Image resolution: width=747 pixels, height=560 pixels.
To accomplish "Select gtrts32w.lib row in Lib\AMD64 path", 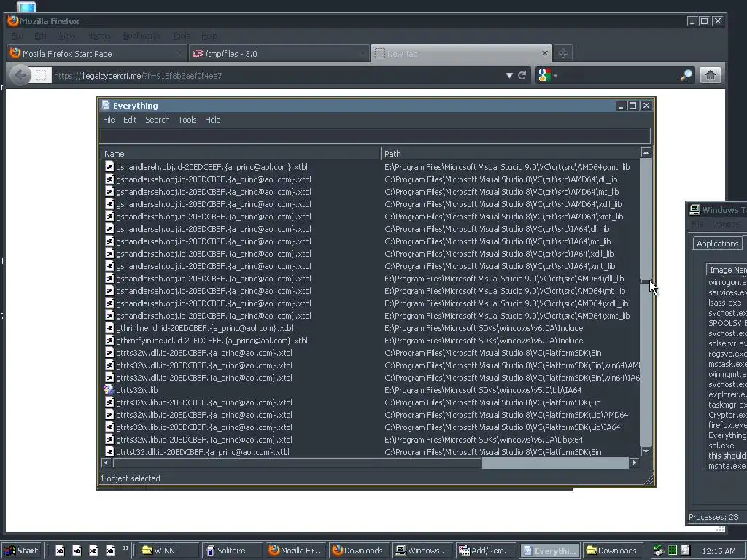I will pos(371,415).
